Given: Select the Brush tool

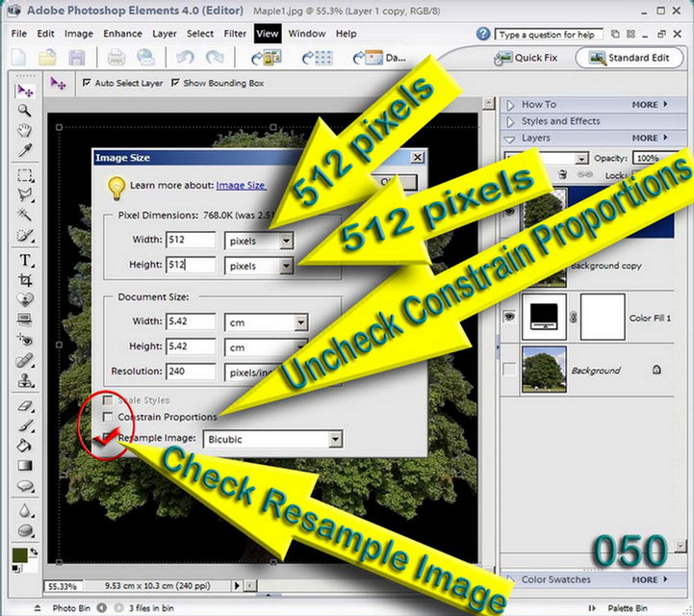Looking at the screenshot, I should point(25,425).
